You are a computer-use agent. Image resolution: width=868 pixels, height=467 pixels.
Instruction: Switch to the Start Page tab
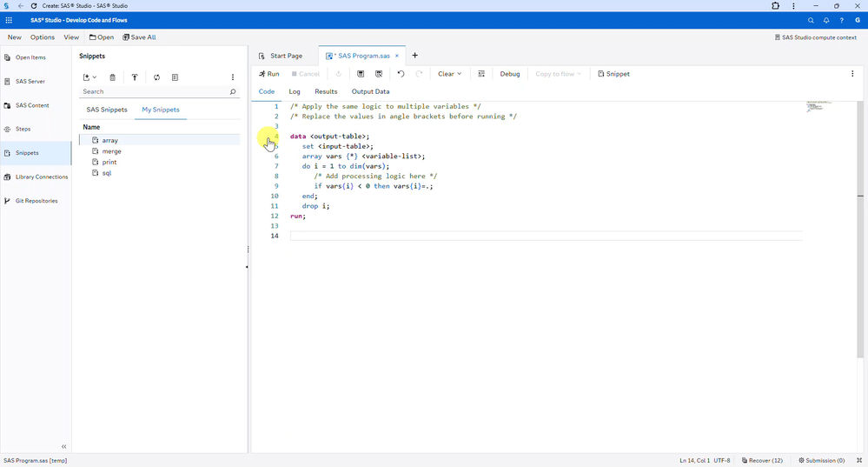click(x=281, y=56)
